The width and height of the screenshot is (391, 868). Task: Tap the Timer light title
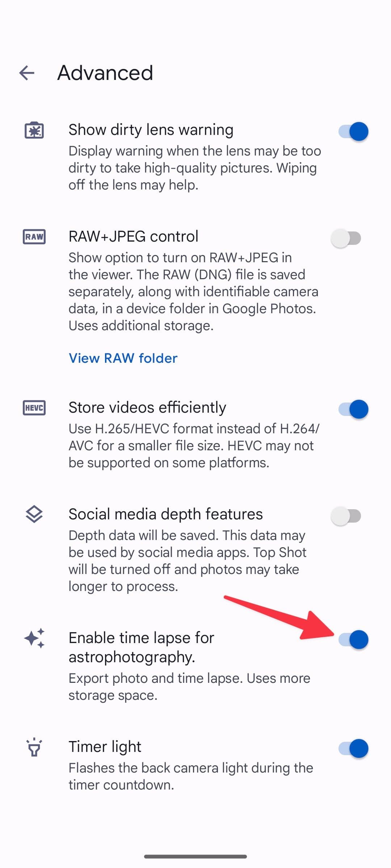tap(105, 746)
